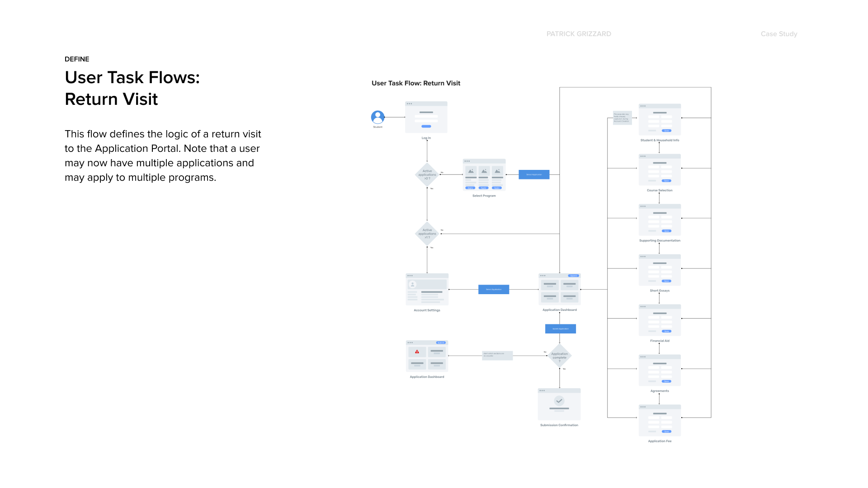Click the 'Alert which sections are incomplete' note
Viewport: 868px width, 488px height.
click(x=497, y=355)
